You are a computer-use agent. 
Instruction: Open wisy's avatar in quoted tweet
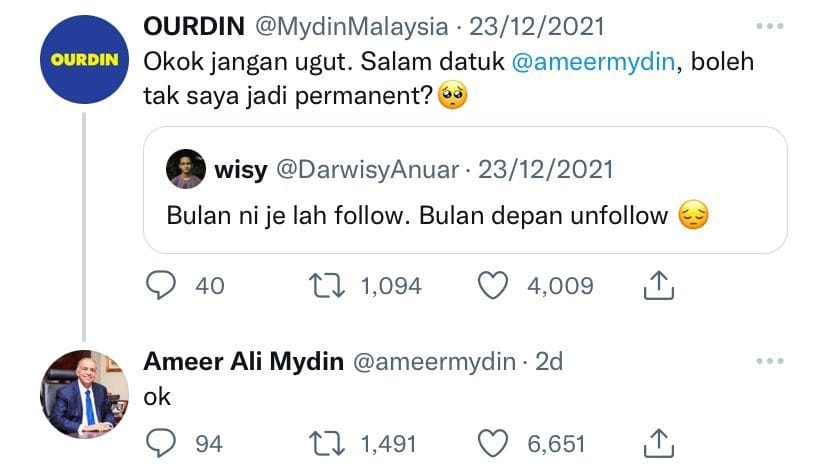(x=186, y=169)
